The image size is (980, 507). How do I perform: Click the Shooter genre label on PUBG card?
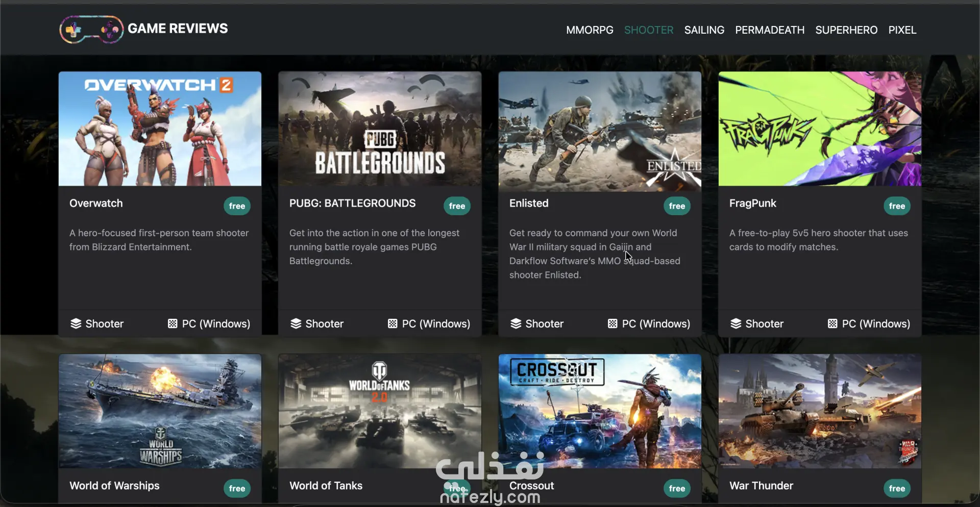pos(325,324)
